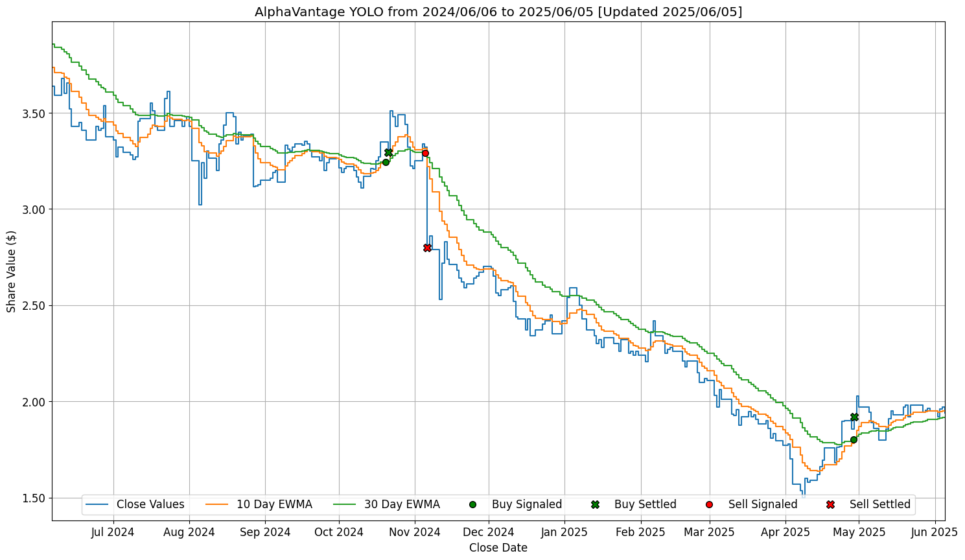The image size is (965, 560).
Task: Click the 'Dec 2024' x-axis tick label
Action: click(489, 533)
